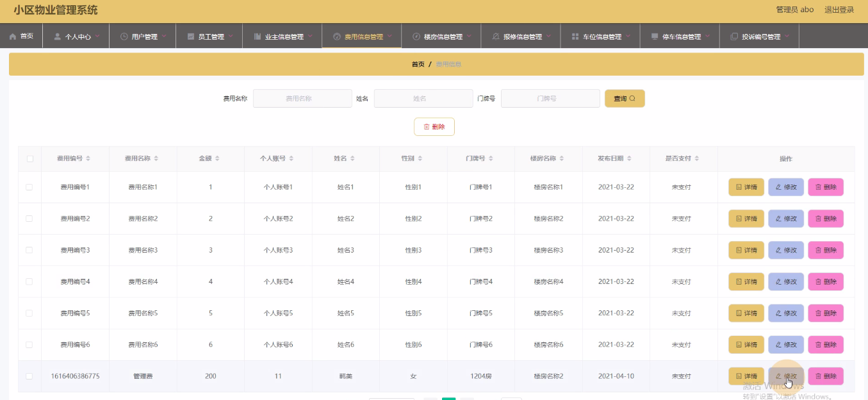Click the person icon beside 个人中心

(58, 37)
